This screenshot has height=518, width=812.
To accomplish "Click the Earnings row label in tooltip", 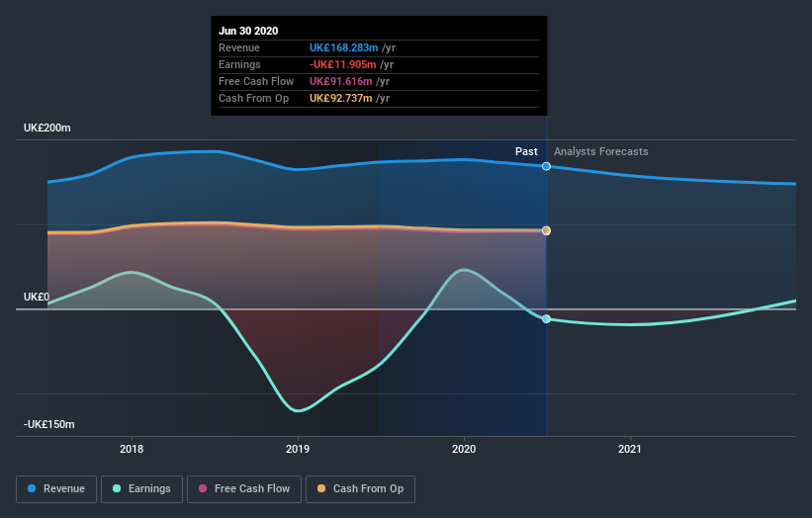I will click(239, 64).
